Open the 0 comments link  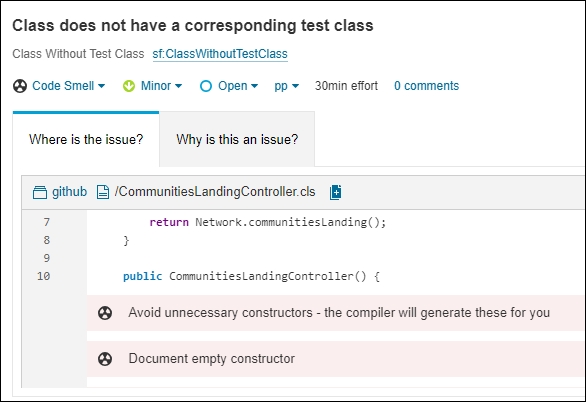[x=426, y=86]
